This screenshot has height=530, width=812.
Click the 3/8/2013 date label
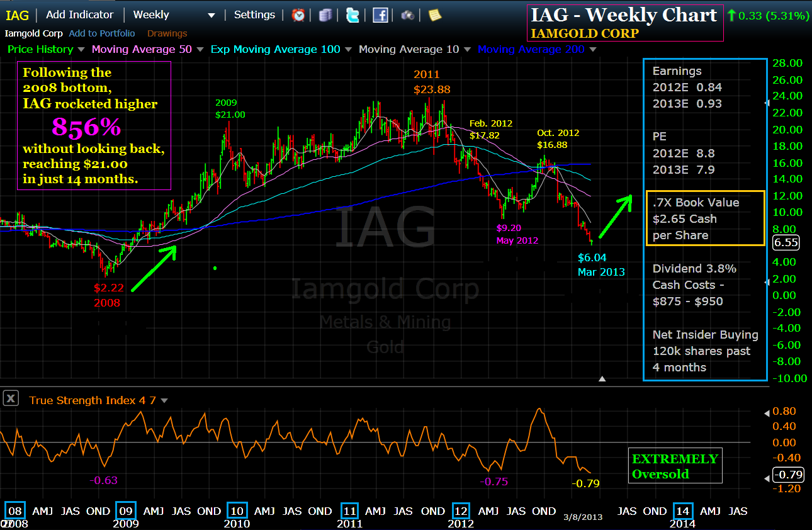pyautogui.click(x=582, y=517)
